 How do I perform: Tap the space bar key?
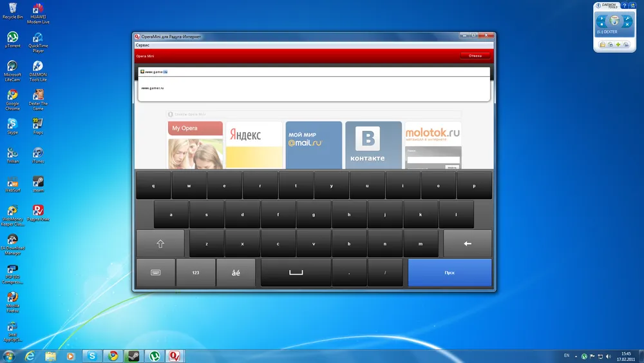(x=296, y=272)
